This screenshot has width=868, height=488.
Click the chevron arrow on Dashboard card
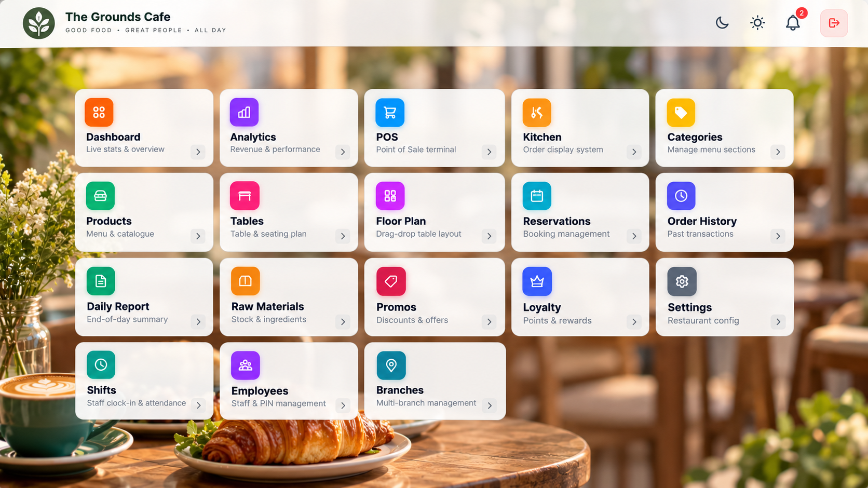coord(198,152)
